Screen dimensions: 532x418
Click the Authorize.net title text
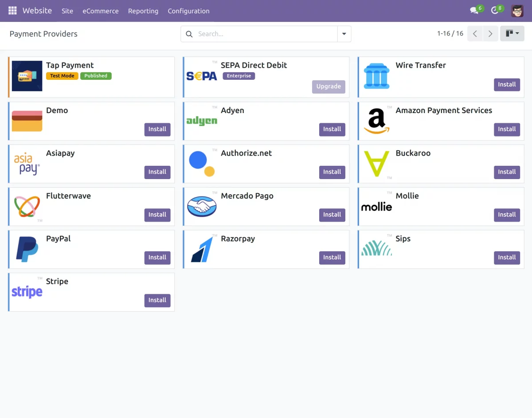click(246, 153)
